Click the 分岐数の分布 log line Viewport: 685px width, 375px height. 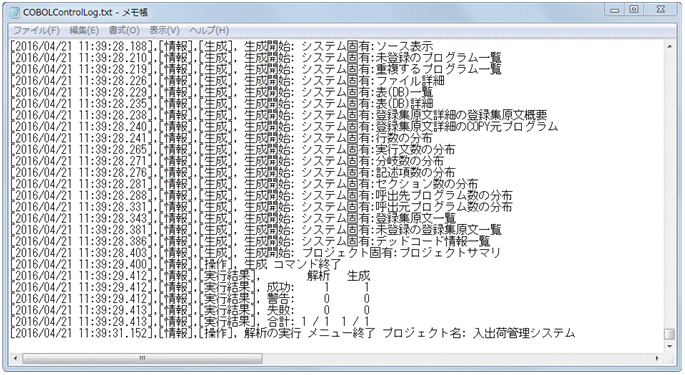(x=227, y=160)
